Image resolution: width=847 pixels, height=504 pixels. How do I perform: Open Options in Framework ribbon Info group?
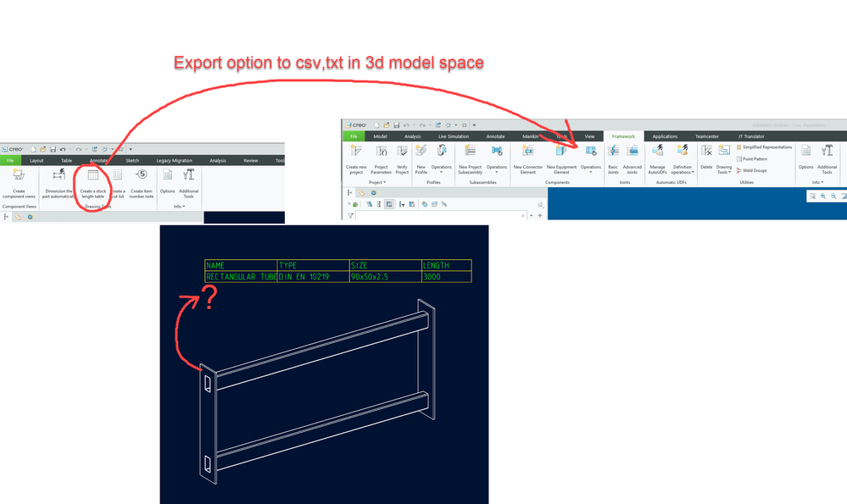806,157
